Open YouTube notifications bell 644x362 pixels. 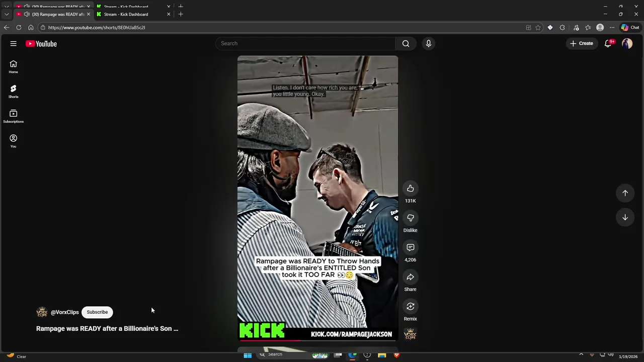[x=608, y=44]
